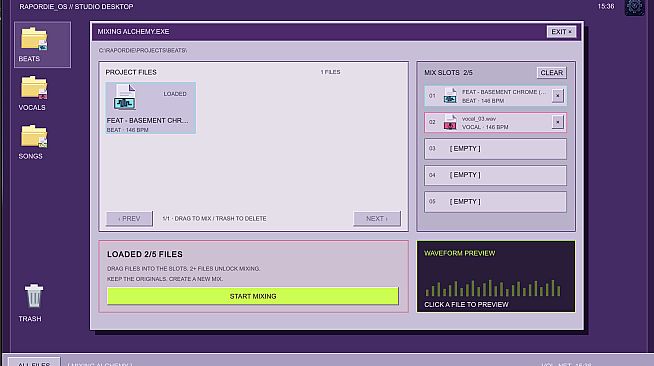This screenshot has height=366, width=654.
Task: Remove Feat - Basement Chrome from slot 01
Action: [557, 96]
